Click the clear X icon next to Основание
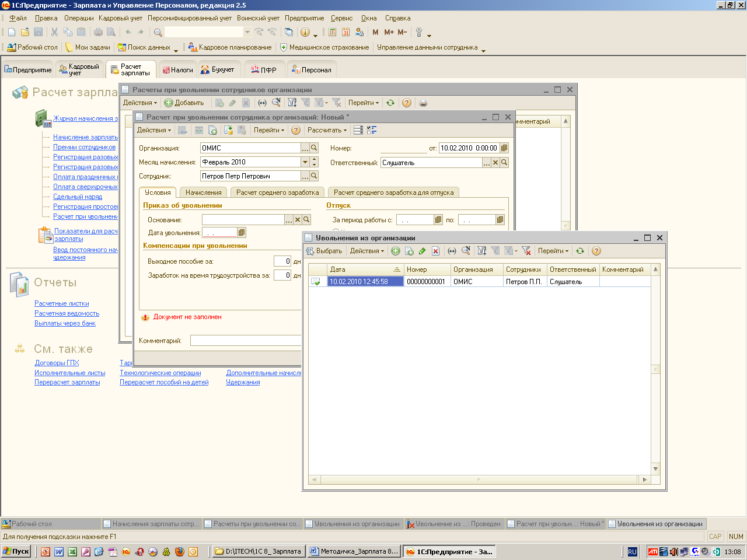 click(x=298, y=220)
